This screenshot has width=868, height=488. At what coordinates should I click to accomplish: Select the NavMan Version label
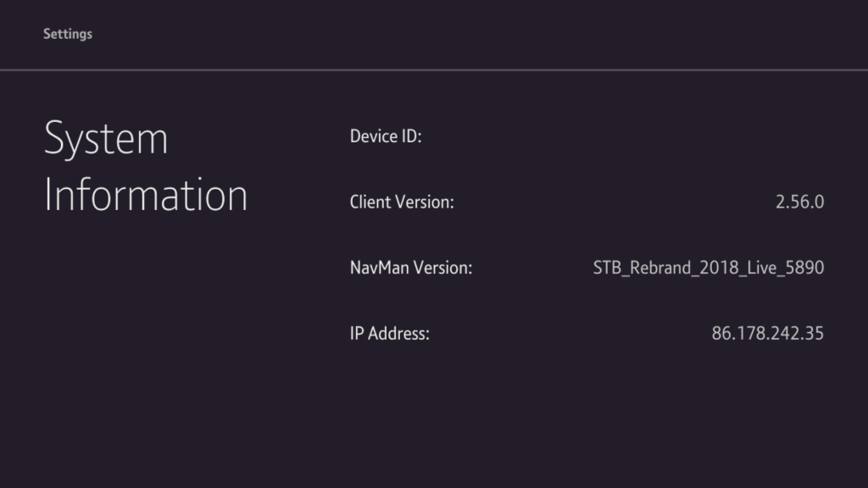point(410,268)
